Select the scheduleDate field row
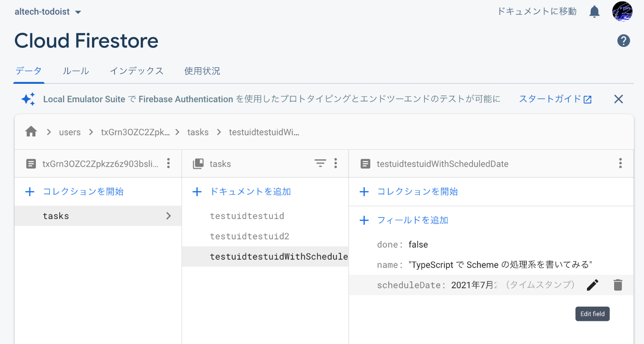The image size is (644, 344). 491,285
